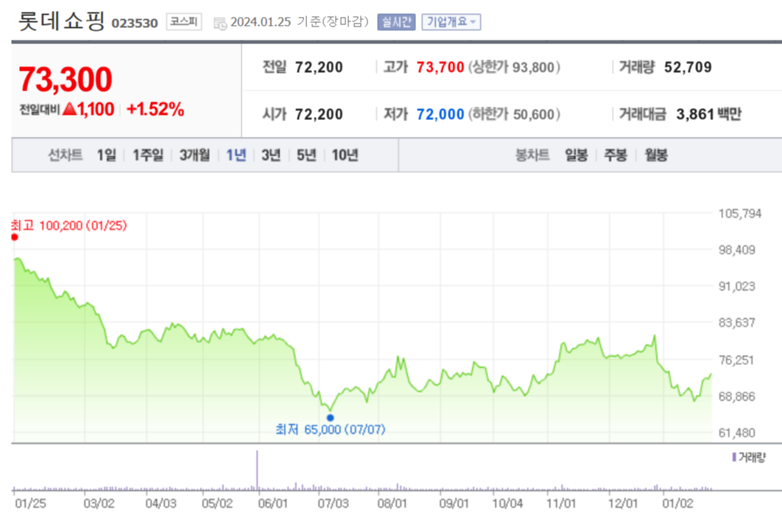Click the 최고 100,200 (01/25) label
The height and width of the screenshot is (532, 782).
[x=68, y=226]
